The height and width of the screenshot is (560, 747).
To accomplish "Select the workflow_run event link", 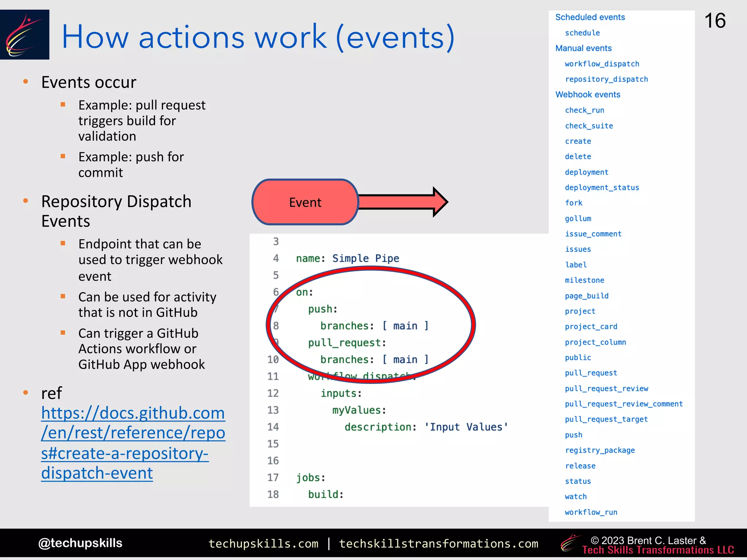I will click(x=591, y=512).
